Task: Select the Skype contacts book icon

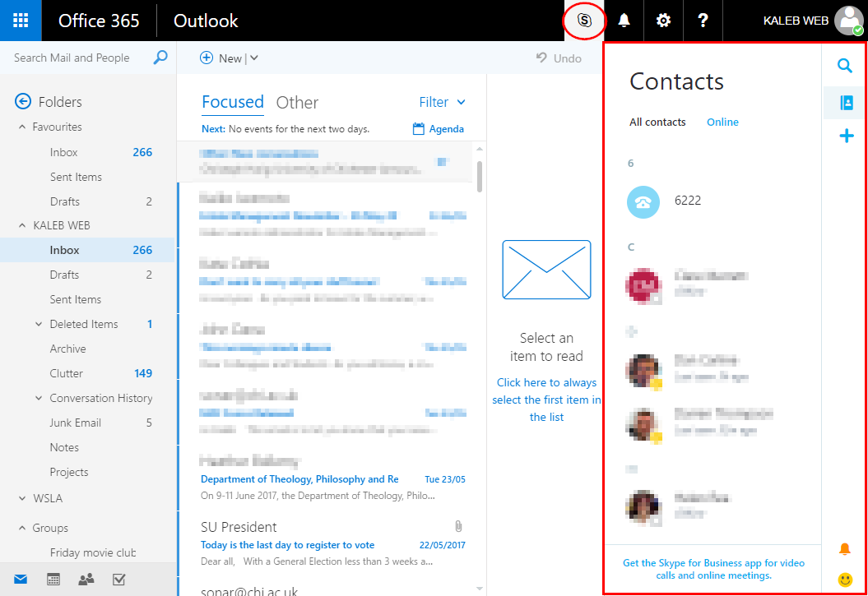Action: coord(846,102)
